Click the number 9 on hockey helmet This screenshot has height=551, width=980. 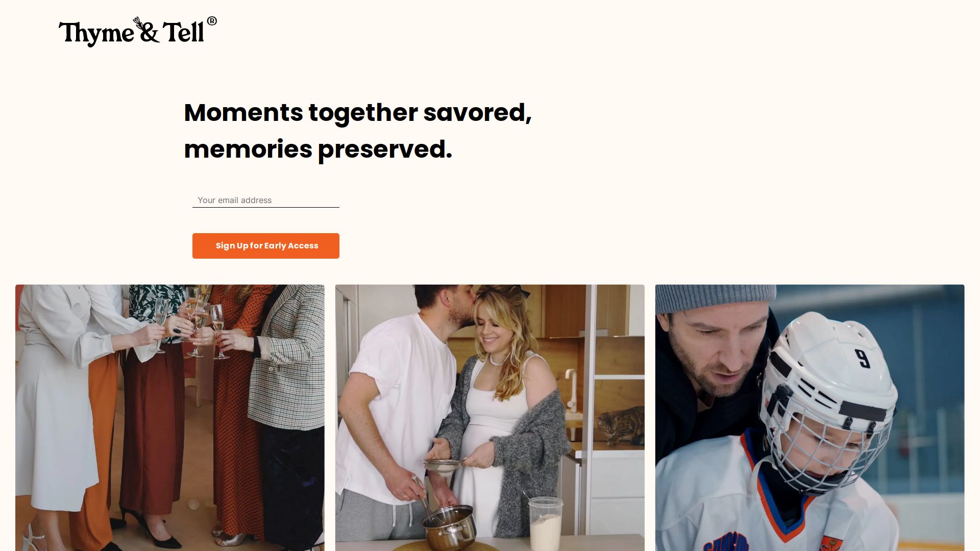pos(862,358)
